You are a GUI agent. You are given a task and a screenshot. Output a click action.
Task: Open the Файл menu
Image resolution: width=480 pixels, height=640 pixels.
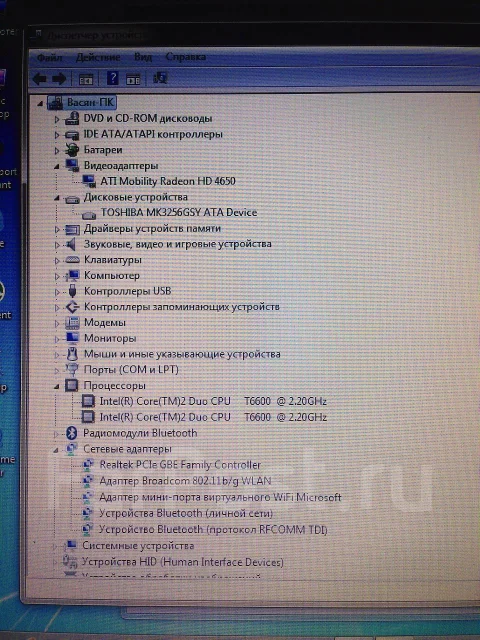[50, 58]
